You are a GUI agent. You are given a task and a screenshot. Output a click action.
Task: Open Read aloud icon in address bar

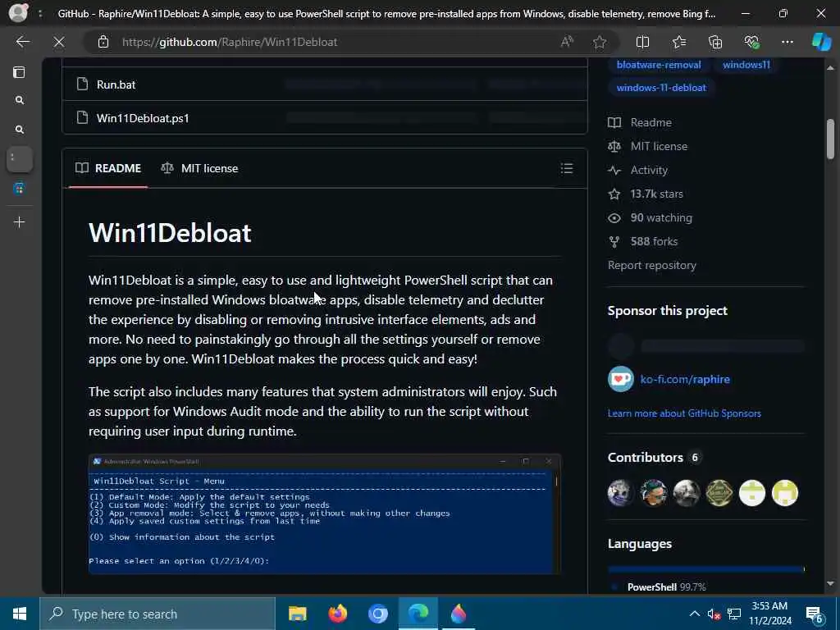(x=567, y=42)
